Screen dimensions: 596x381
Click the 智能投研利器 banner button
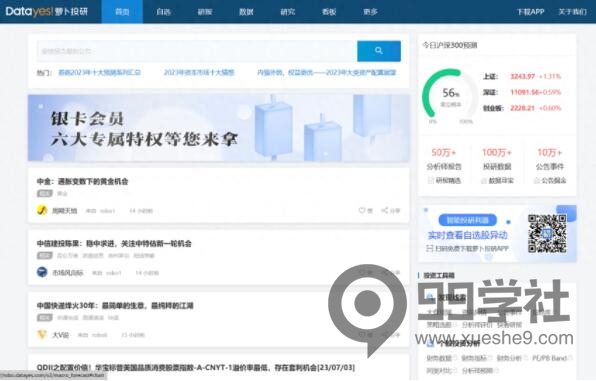[468, 220]
